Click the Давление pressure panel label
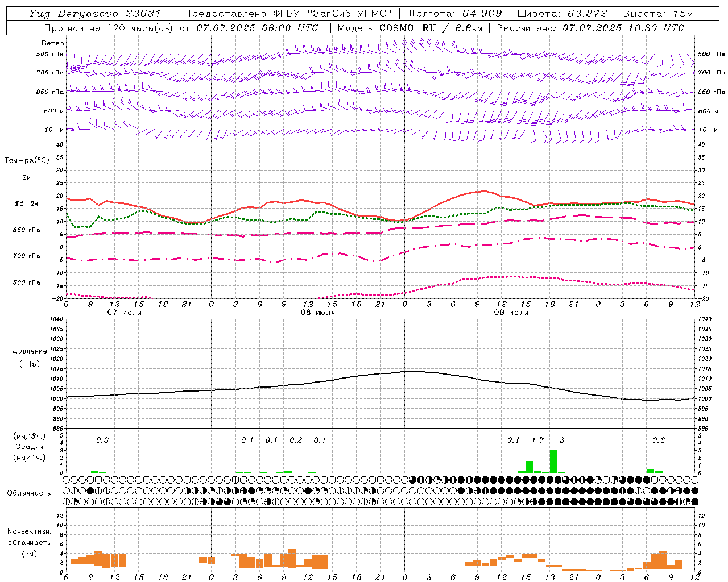The height and width of the screenshot is (582, 728). [30, 351]
